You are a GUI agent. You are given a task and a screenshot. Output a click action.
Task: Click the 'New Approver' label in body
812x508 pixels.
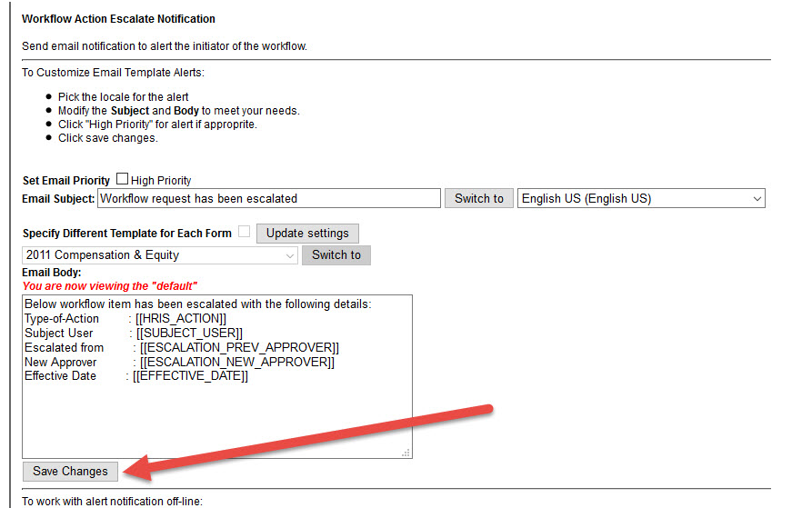coord(61,362)
